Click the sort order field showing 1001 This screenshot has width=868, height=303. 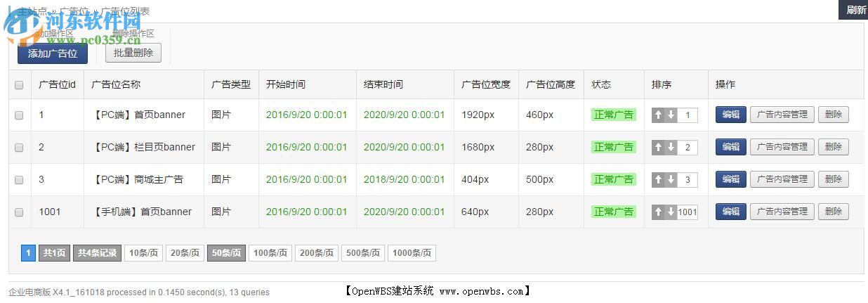pyautogui.click(x=688, y=212)
